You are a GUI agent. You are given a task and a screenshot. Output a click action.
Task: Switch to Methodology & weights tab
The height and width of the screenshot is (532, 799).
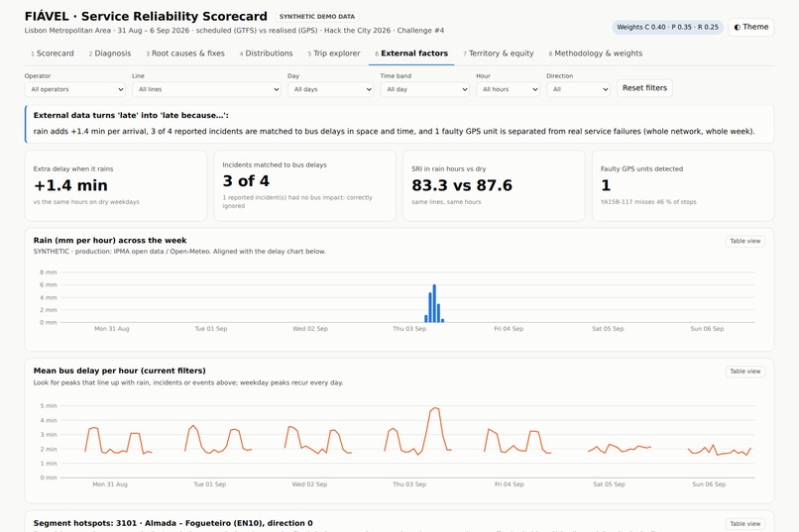coord(596,53)
